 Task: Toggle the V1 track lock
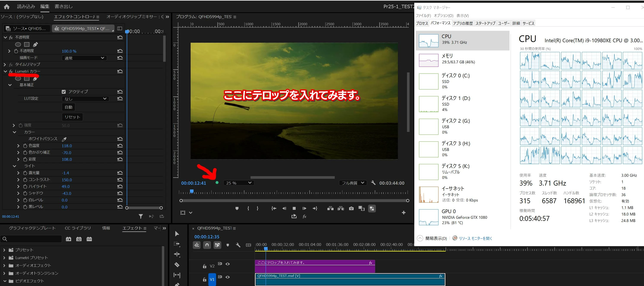204,280
